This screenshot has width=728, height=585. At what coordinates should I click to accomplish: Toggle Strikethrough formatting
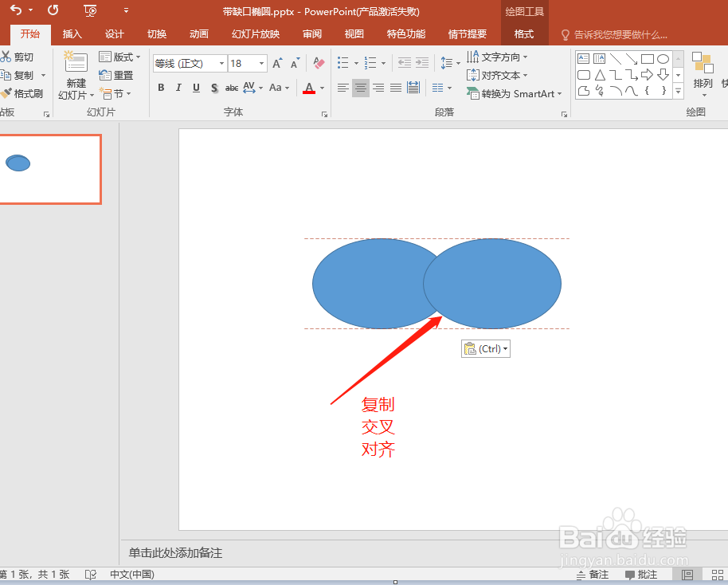(232, 88)
